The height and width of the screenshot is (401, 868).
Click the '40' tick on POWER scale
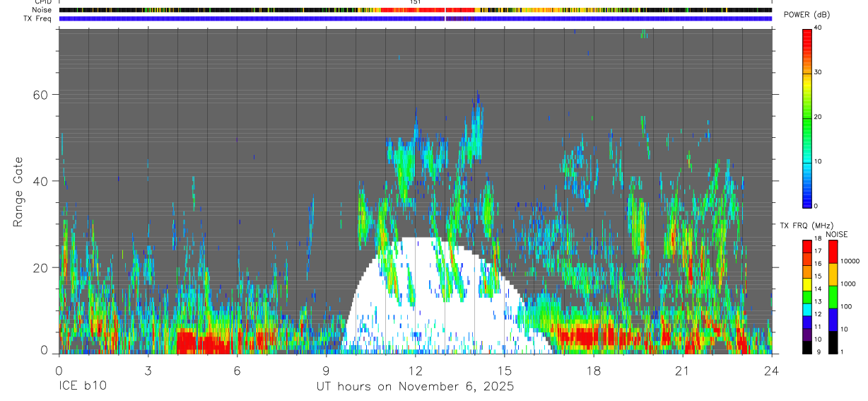pyautogui.click(x=818, y=29)
